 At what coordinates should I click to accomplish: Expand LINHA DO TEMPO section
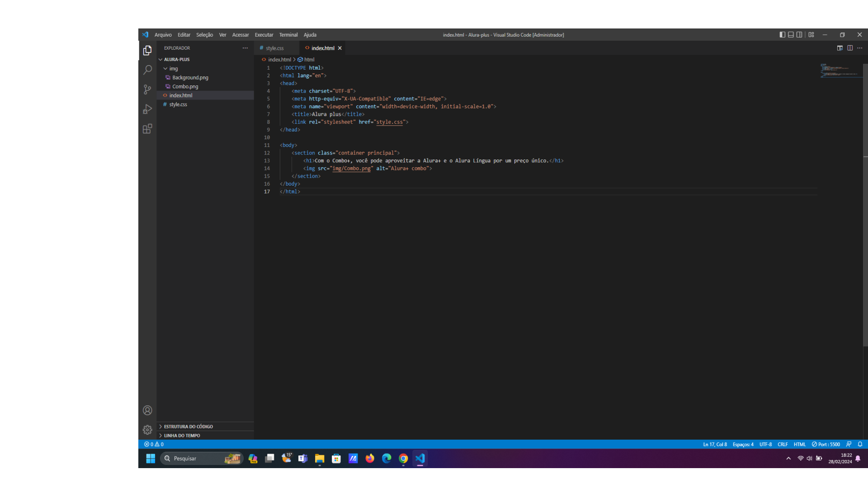[205, 436]
